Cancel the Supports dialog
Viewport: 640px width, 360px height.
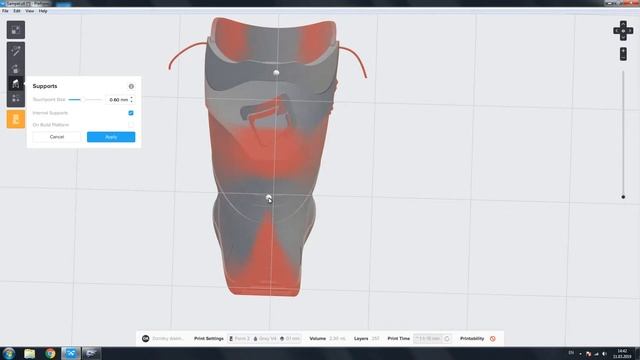[57, 137]
